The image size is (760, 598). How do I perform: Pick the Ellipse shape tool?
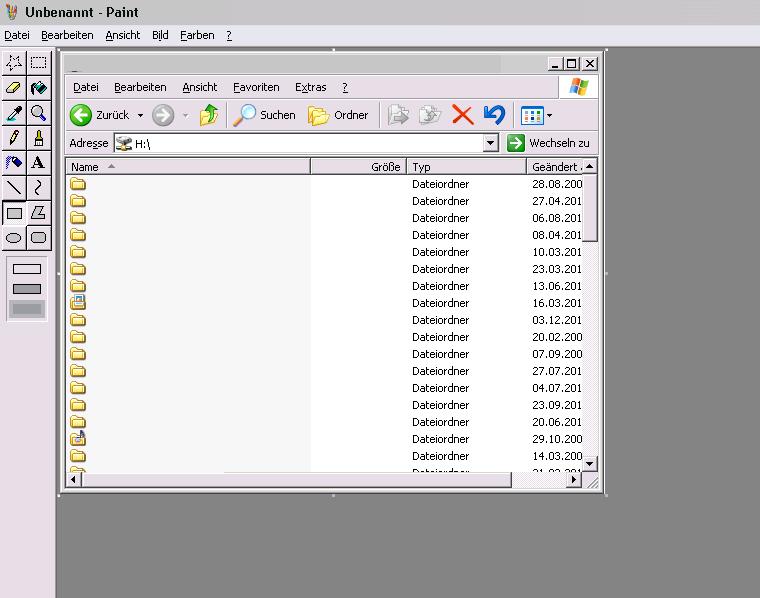click(14, 238)
